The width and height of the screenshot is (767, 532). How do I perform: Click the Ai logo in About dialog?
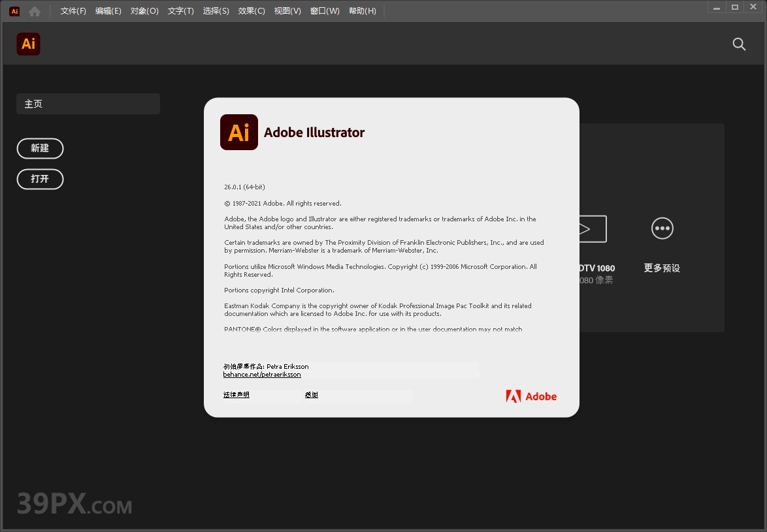(x=239, y=132)
